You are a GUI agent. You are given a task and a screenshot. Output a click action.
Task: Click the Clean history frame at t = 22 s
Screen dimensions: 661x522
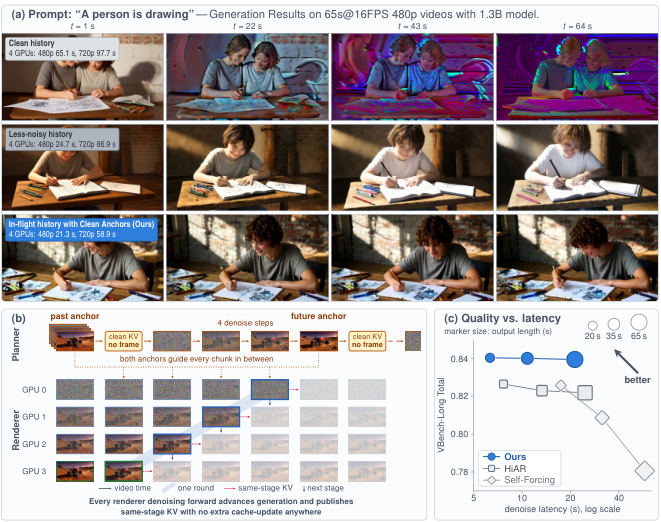[247, 77]
